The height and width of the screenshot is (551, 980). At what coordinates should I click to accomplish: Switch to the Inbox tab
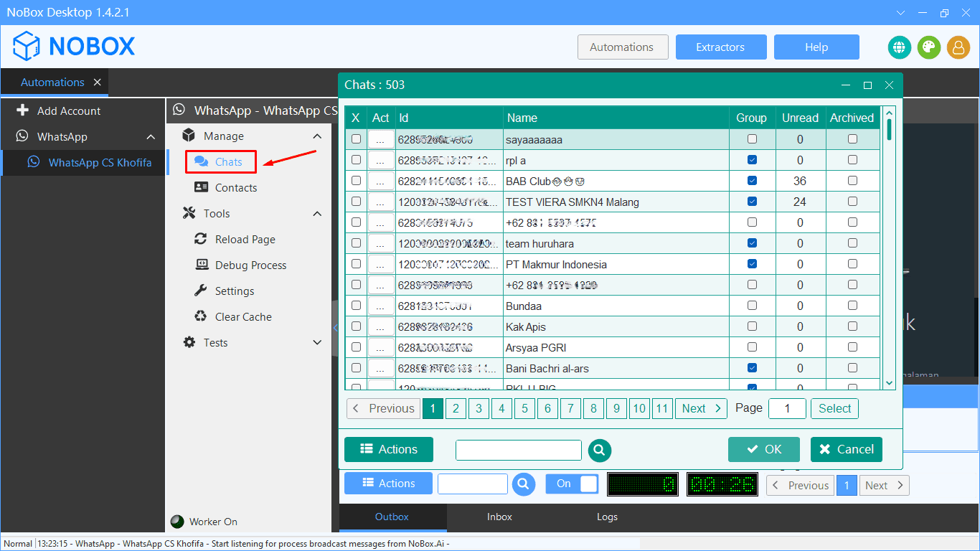click(499, 517)
